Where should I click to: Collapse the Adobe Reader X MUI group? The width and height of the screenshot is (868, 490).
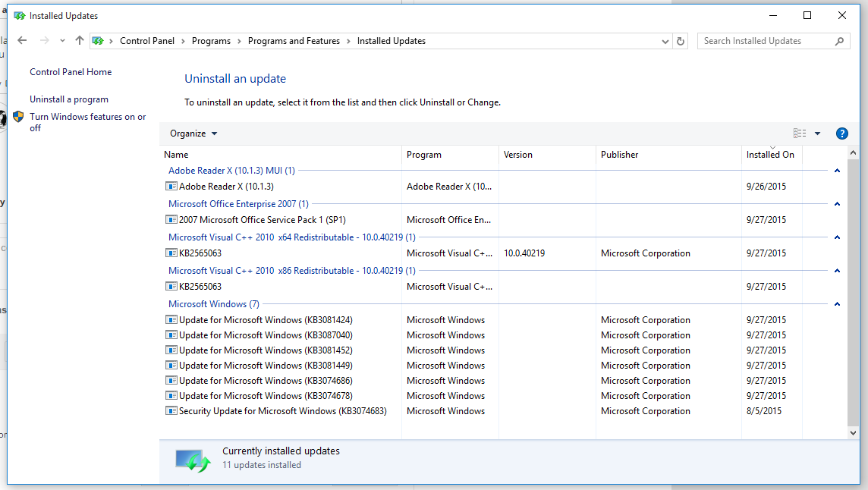(x=837, y=171)
